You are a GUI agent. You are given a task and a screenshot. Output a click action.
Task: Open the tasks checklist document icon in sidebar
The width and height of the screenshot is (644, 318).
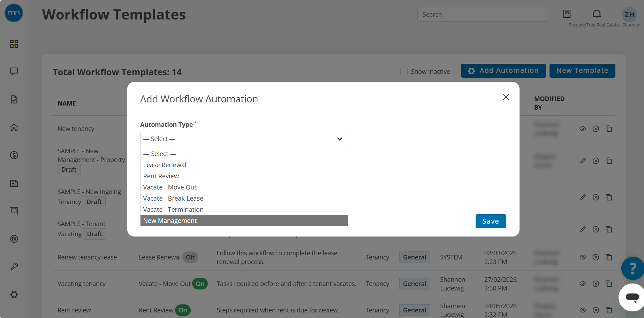(x=14, y=99)
